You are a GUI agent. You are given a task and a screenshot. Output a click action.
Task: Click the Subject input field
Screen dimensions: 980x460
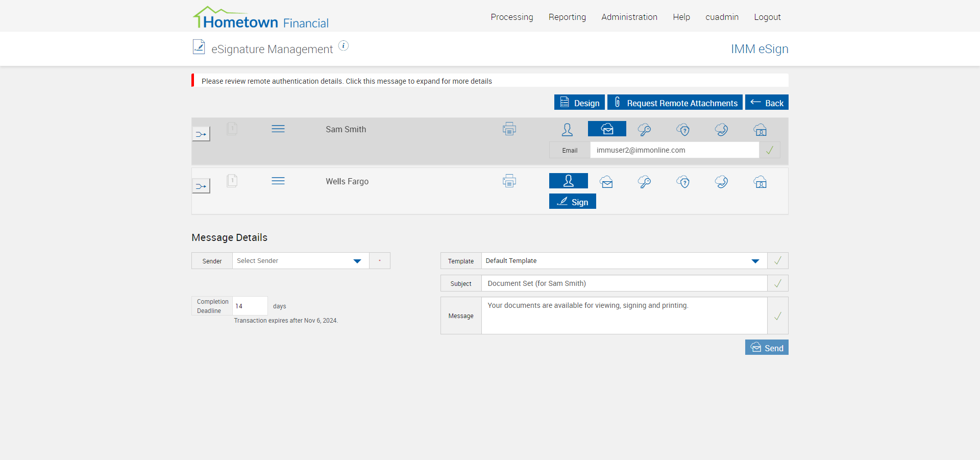point(624,283)
